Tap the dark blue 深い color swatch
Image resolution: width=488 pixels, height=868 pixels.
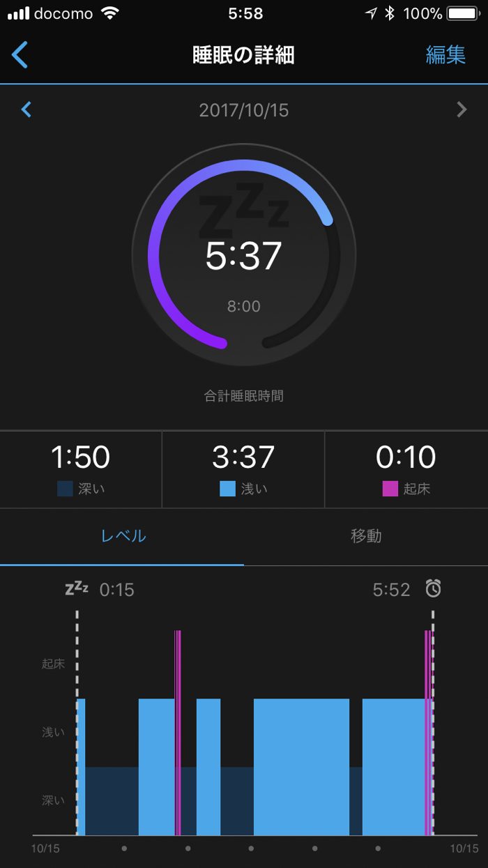tap(65, 489)
